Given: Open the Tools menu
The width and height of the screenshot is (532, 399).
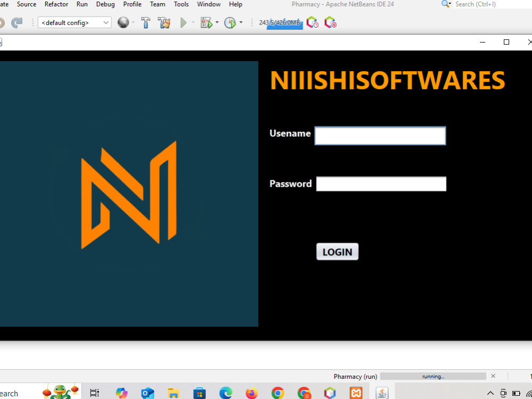Looking at the screenshot, I should 181,4.
